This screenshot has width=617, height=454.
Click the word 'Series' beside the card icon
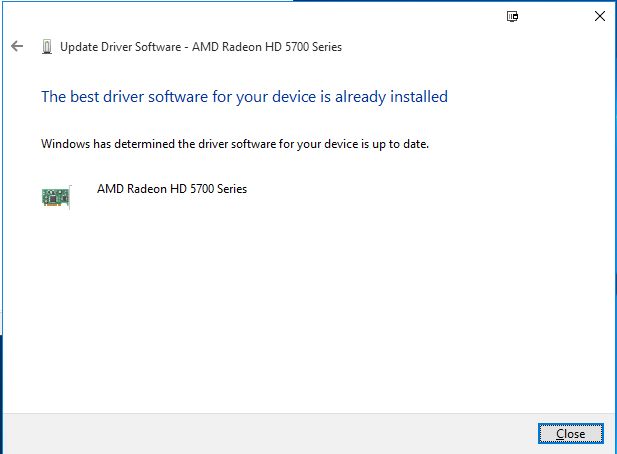coord(232,189)
